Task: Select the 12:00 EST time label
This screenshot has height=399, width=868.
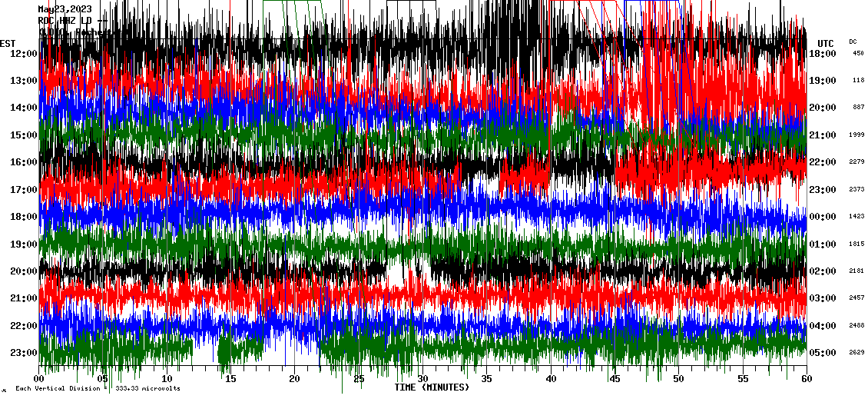Action: 24,54
